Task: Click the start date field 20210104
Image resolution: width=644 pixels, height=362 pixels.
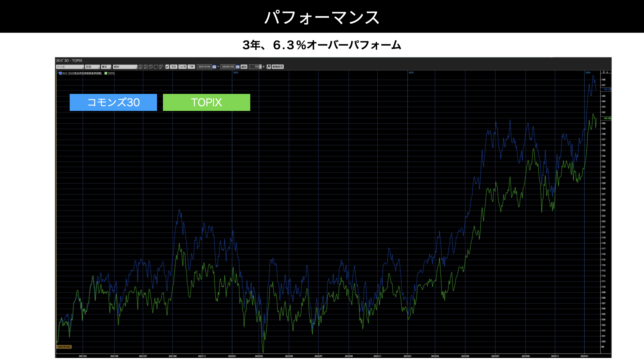Action: [204, 67]
